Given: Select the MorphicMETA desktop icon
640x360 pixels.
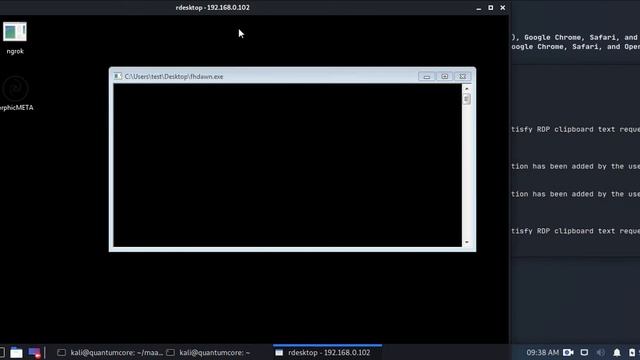Looking at the screenshot, I should pos(16,93).
